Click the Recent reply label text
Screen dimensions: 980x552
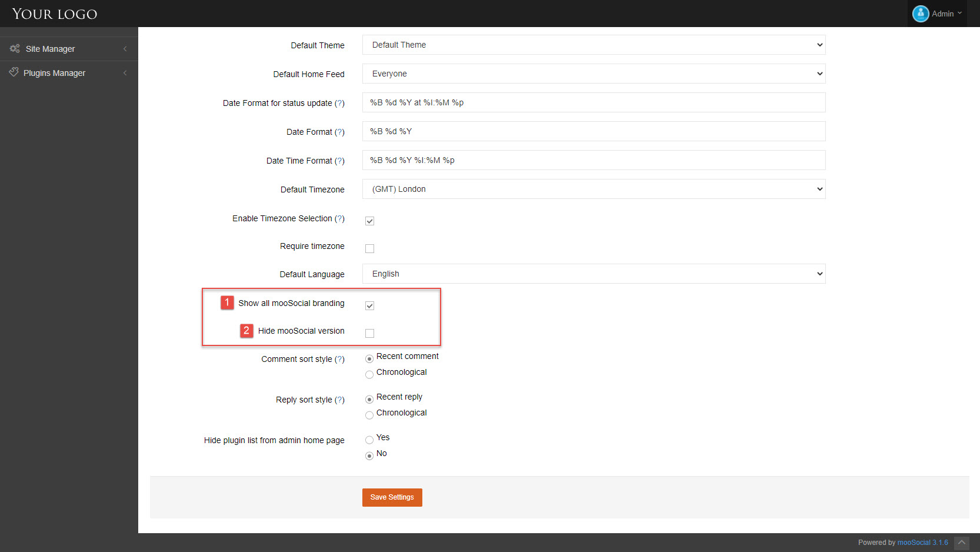pos(399,397)
